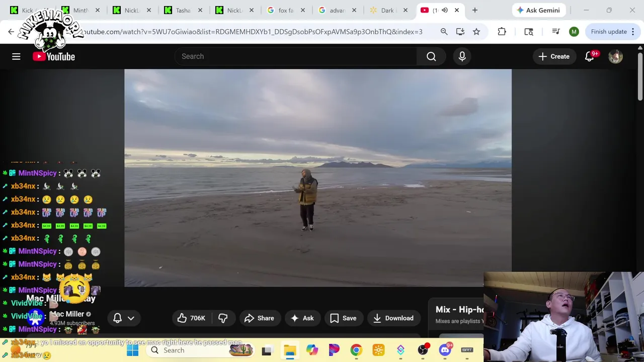Viewport: 644px width, 362px height.
Task: Click the install app icon in the address bar
Action: (460, 32)
